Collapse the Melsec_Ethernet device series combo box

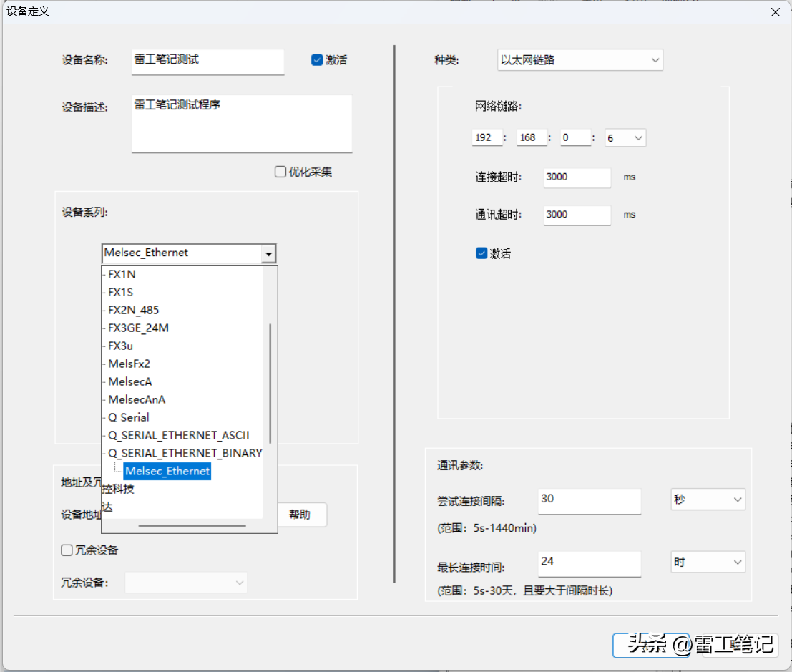click(268, 253)
